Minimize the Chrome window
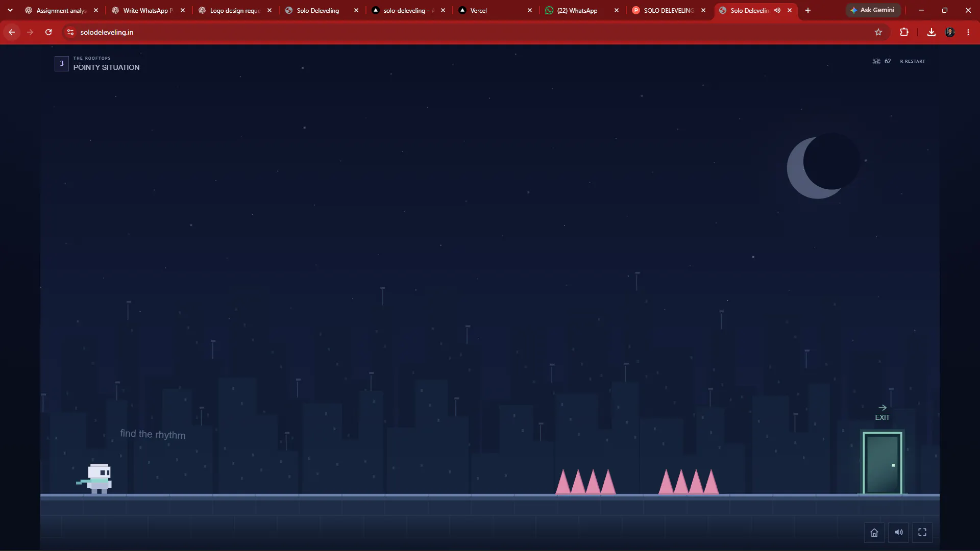Image resolution: width=980 pixels, height=551 pixels. tap(921, 10)
